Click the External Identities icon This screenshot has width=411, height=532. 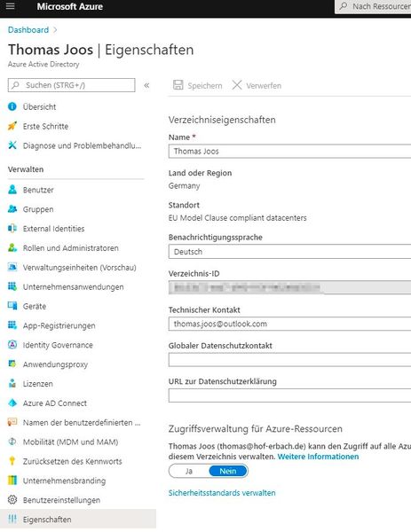tap(12, 229)
